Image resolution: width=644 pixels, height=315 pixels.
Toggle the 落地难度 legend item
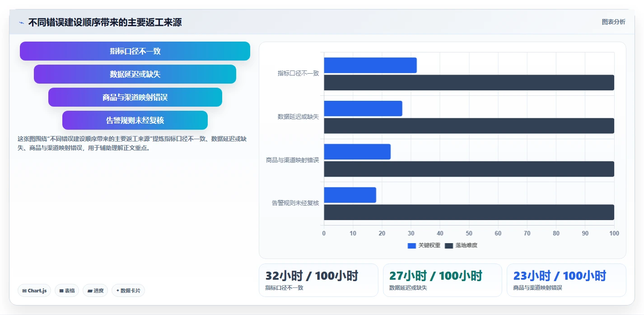point(461,245)
